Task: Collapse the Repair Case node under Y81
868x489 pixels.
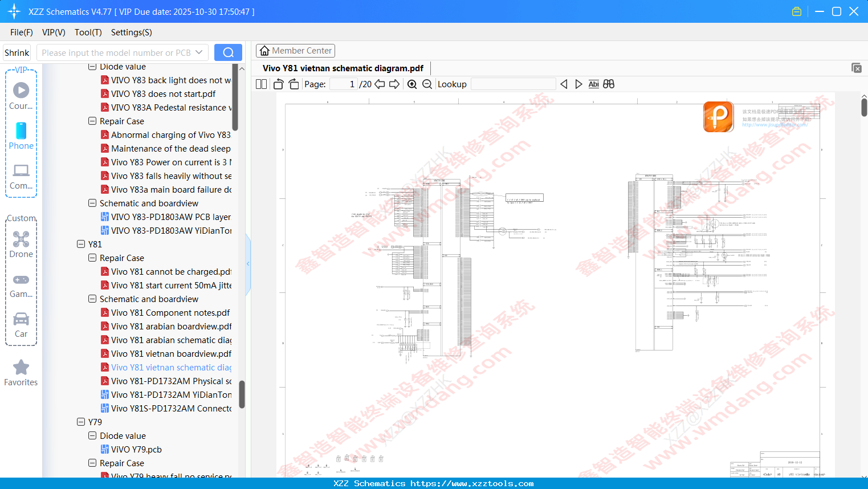Action: tap(92, 258)
